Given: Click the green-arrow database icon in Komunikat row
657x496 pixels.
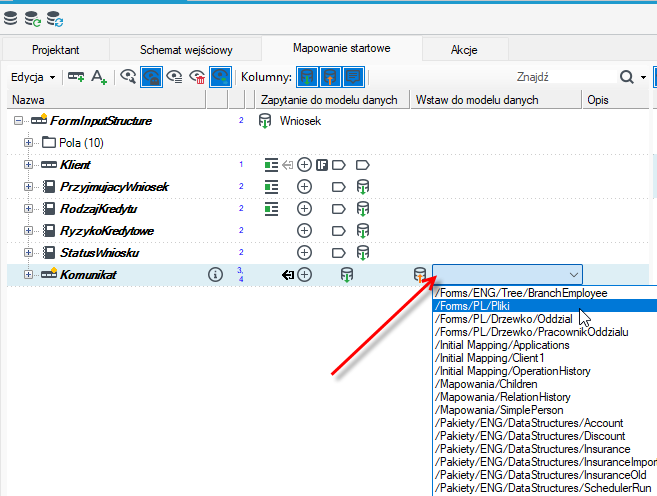Looking at the screenshot, I should pyautogui.click(x=347, y=275).
